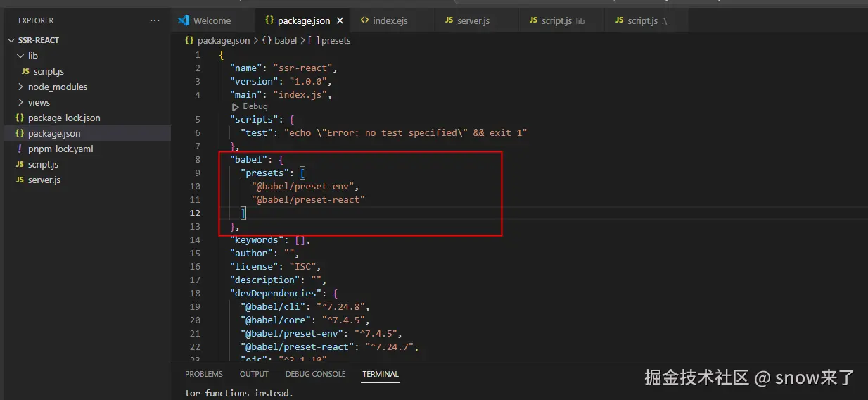The height and width of the screenshot is (400, 868).
Task: Open pnpm-lock.yaml file
Action: pyautogui.click(x=60, y=149)
